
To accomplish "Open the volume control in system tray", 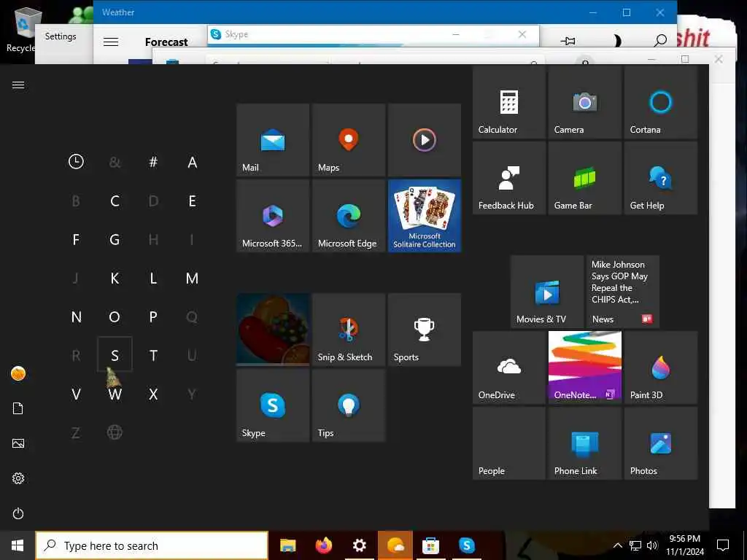I will 652,545.
